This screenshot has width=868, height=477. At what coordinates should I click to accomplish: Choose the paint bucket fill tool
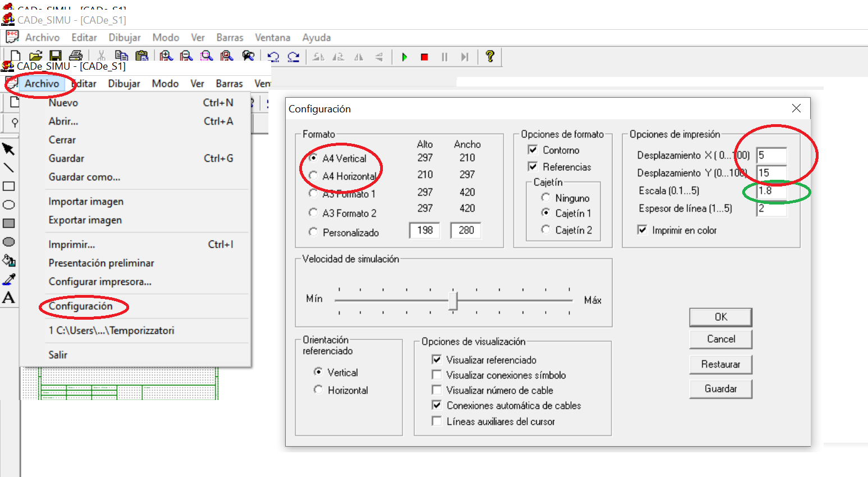point(8,261)
